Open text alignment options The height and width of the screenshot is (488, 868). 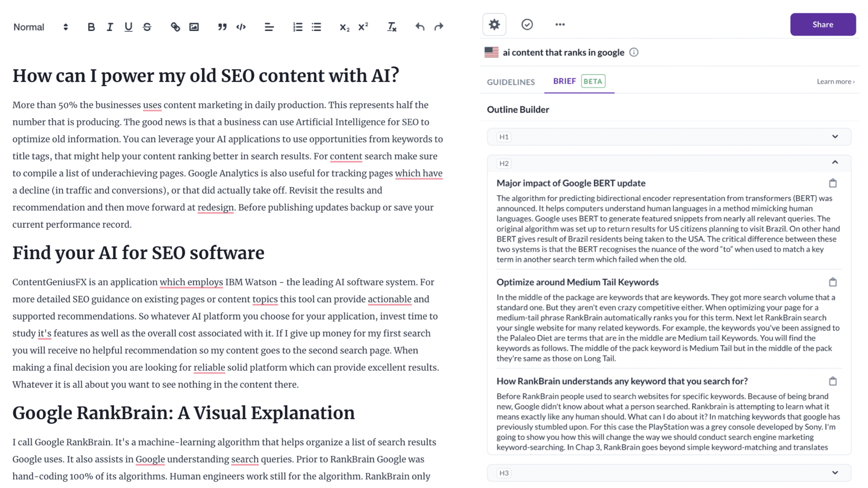coord(269,27)
